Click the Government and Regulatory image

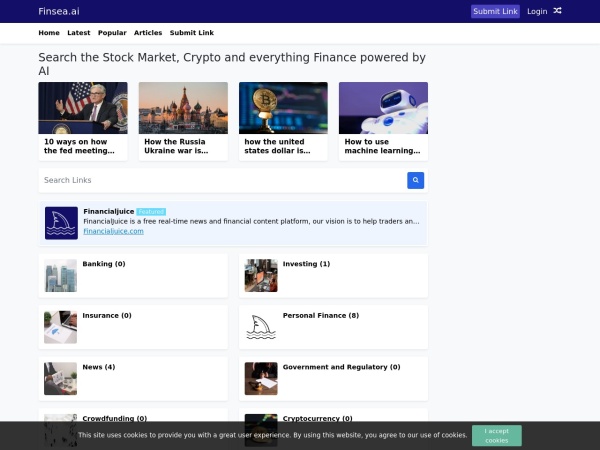tap(261, 379)
